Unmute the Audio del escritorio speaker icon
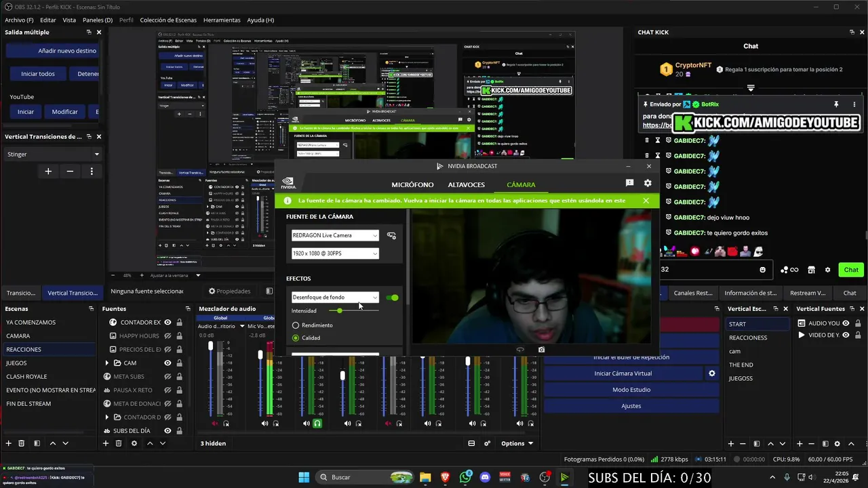This screenshot has width=868, height=488. (x=215, y=424)
